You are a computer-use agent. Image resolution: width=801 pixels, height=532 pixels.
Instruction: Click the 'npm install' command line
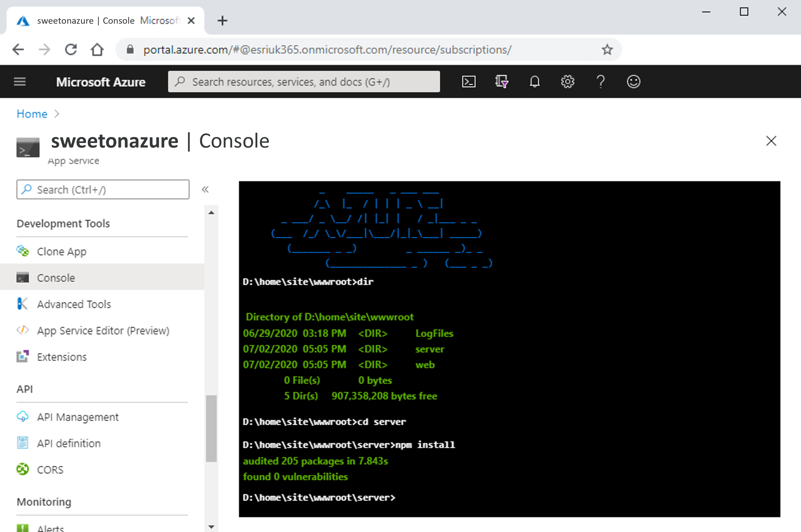coord(348,445)
